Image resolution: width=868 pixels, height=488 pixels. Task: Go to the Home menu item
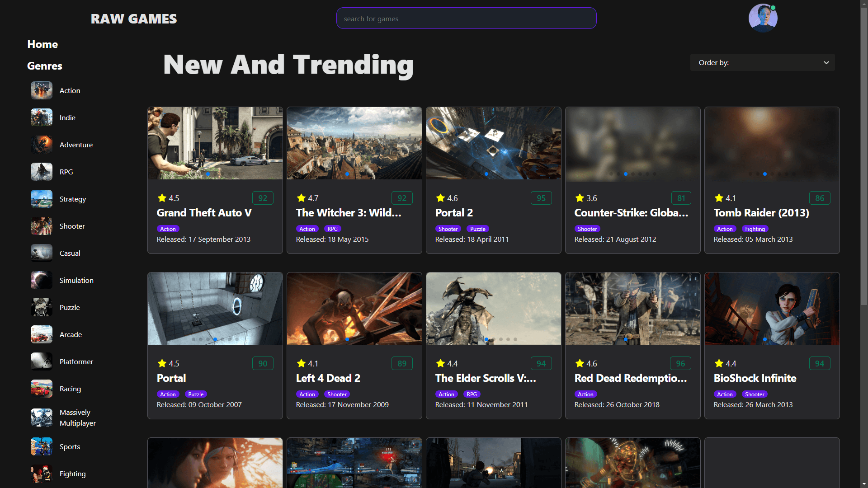click(42, 44)
